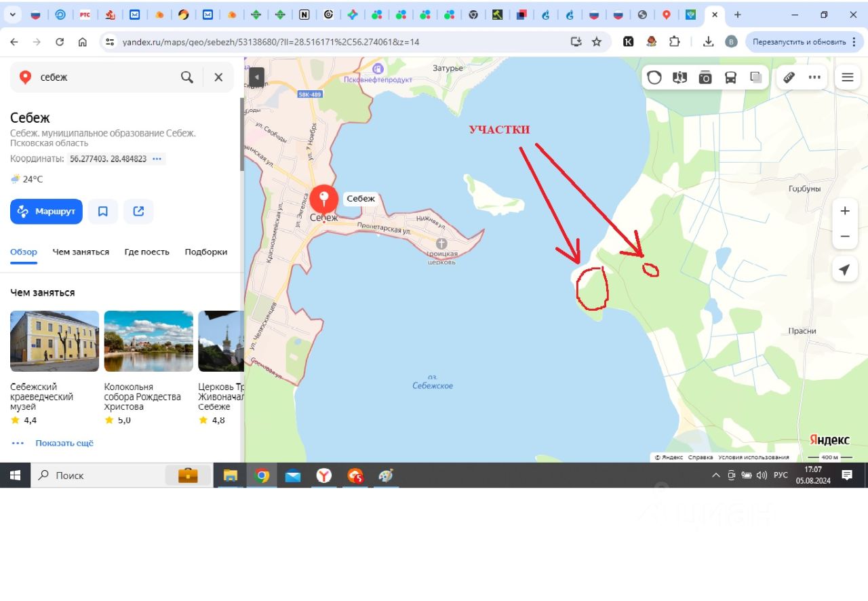Open Chrome extensions puzzle icon

click(x=674, y=42)
